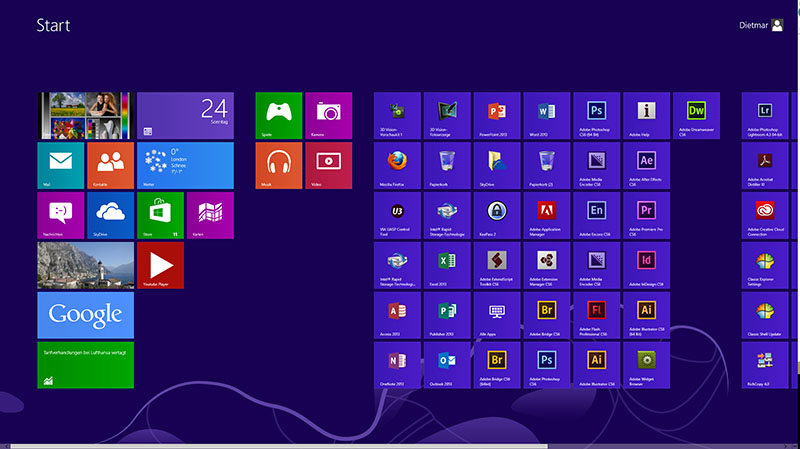Open the Papierkorb (2) recycle bin tile
Image resolution: width=800 pixels, height=449 pixels.
(547, 165)
